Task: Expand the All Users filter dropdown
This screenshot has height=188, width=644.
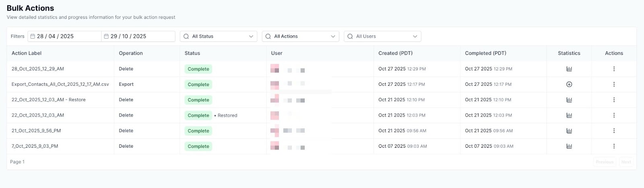Action: pos(382,36)
